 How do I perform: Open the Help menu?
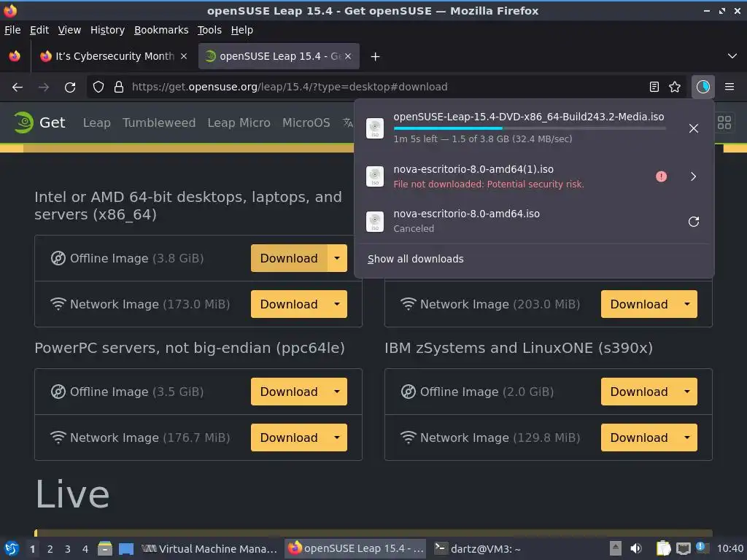click(242, 30)
